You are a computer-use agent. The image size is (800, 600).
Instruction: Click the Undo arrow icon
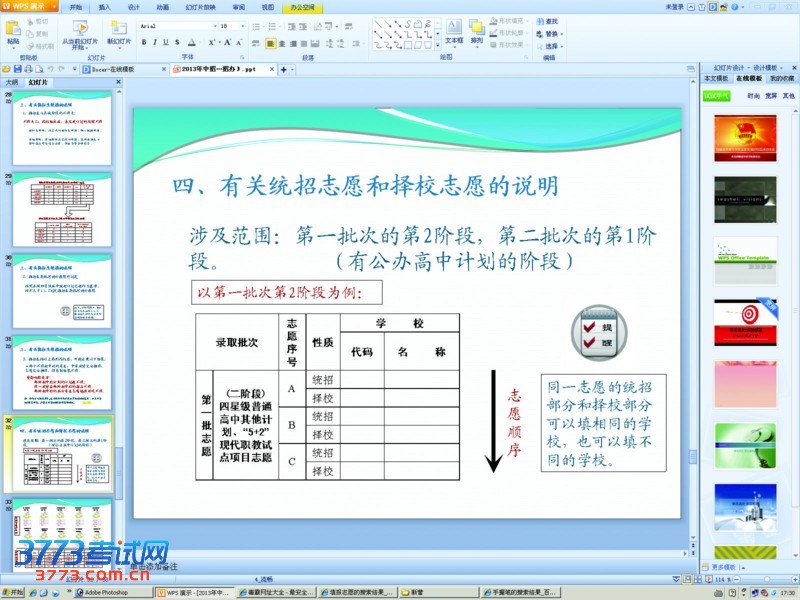click(50, 69)
